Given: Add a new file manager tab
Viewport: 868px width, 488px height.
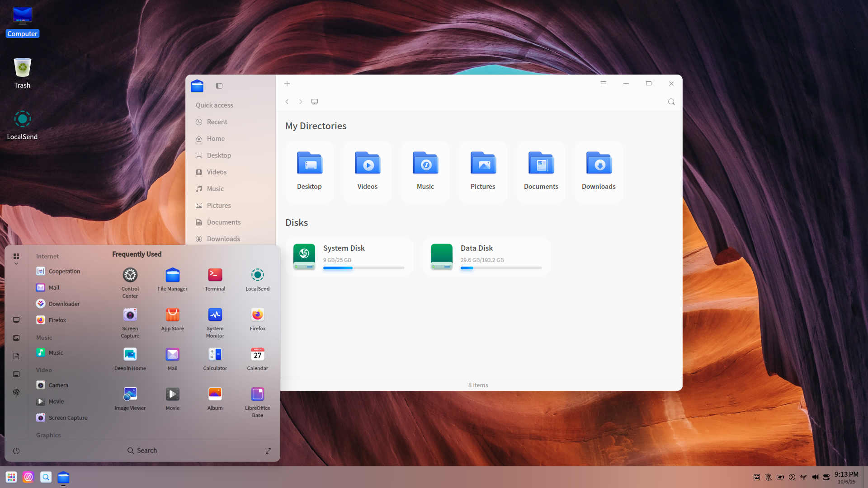Looking at the screenshot, I should [287, 84].
